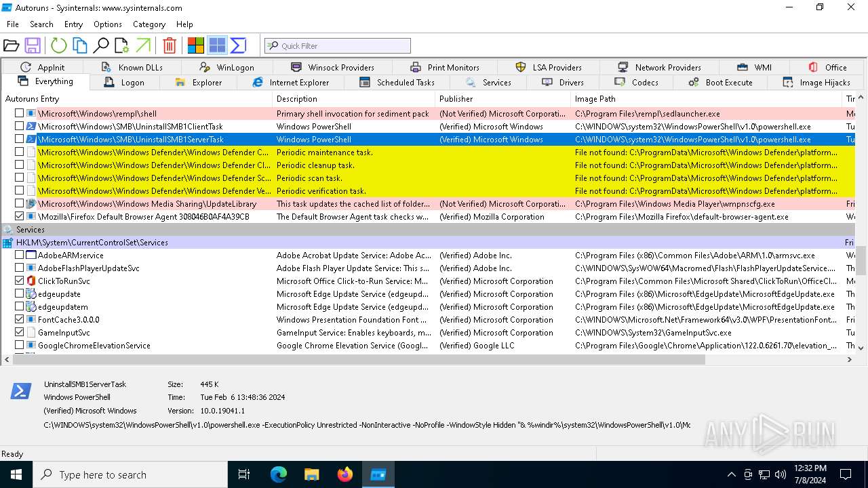The image size is (868, 488).
Task: Disable the Firefox Default Browser Agent checkbox
Action: click(x=19, y=217)
